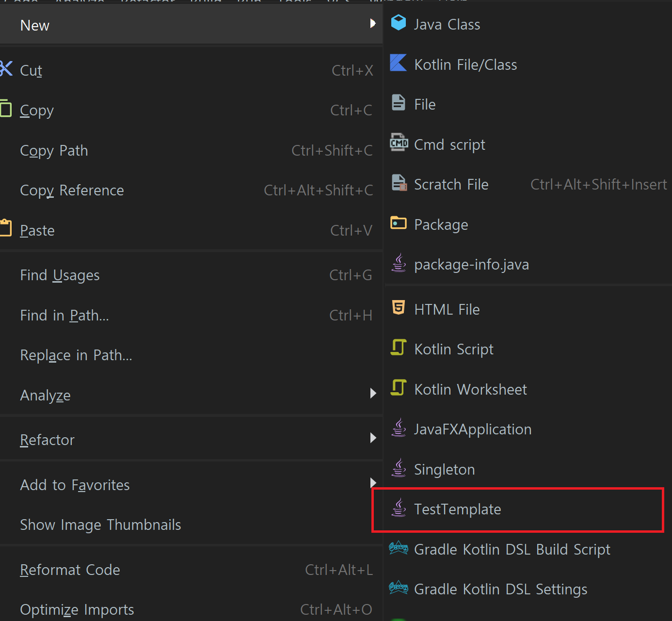
Task: Click the Ctrl+Alt+L shortcut text
Action: tap(339, 570)
